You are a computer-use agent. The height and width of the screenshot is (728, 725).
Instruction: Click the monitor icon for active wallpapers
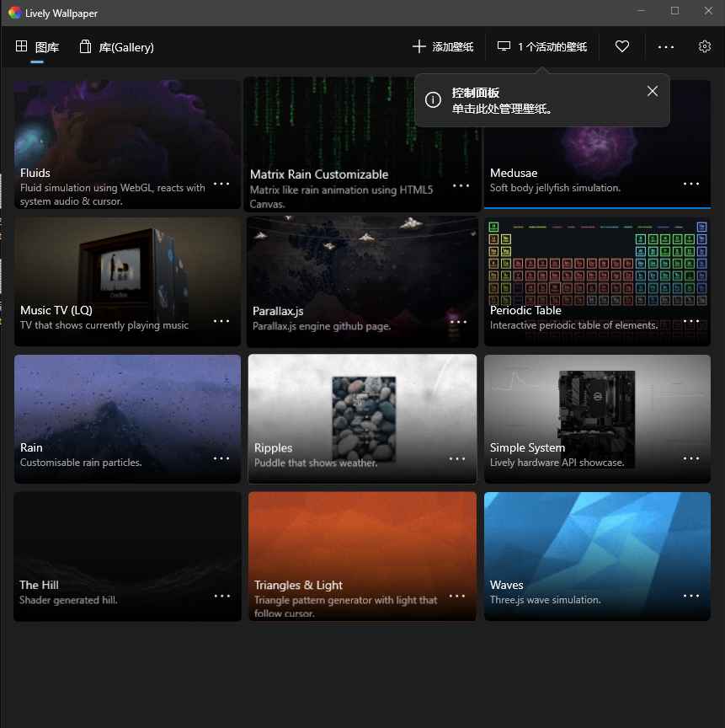[x=504, y=47]
